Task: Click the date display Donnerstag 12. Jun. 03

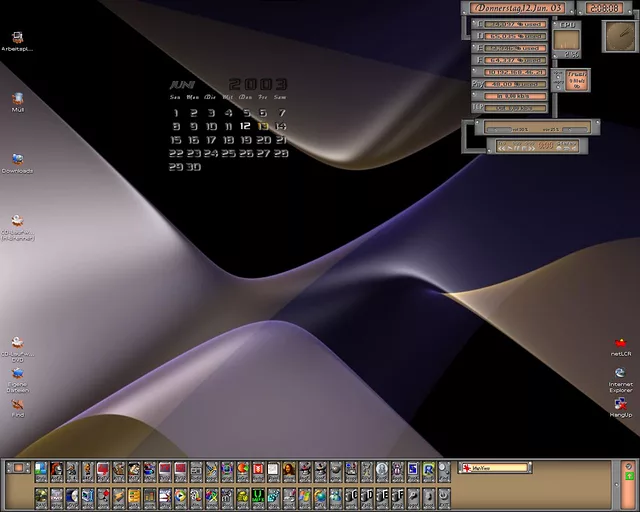Action: [517, 8]
